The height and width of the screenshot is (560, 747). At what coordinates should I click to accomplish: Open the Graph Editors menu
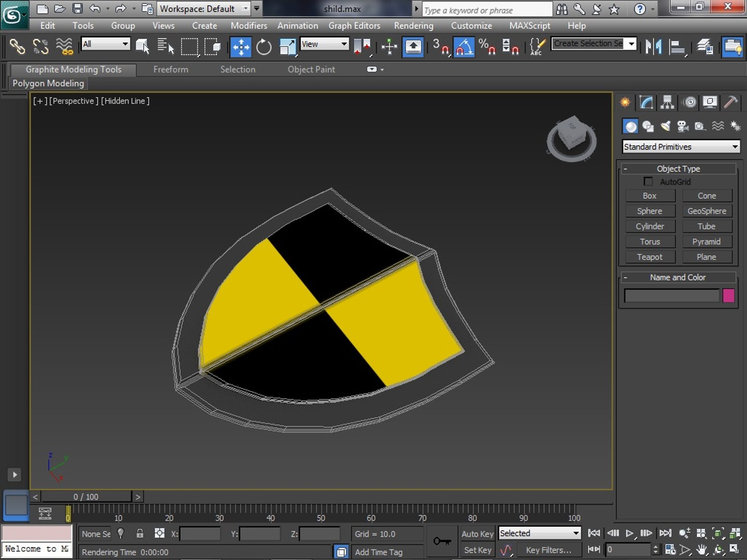click(354, 25)
